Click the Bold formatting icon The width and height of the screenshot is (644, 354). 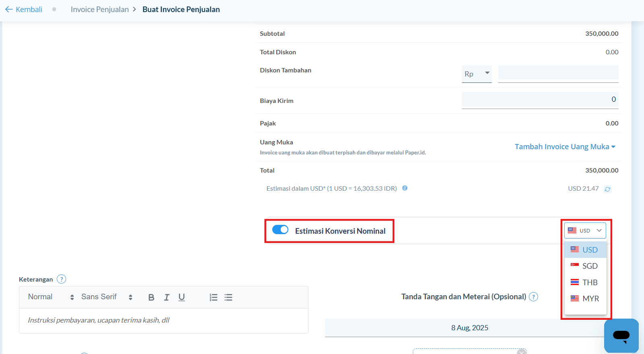click(151, 297)
